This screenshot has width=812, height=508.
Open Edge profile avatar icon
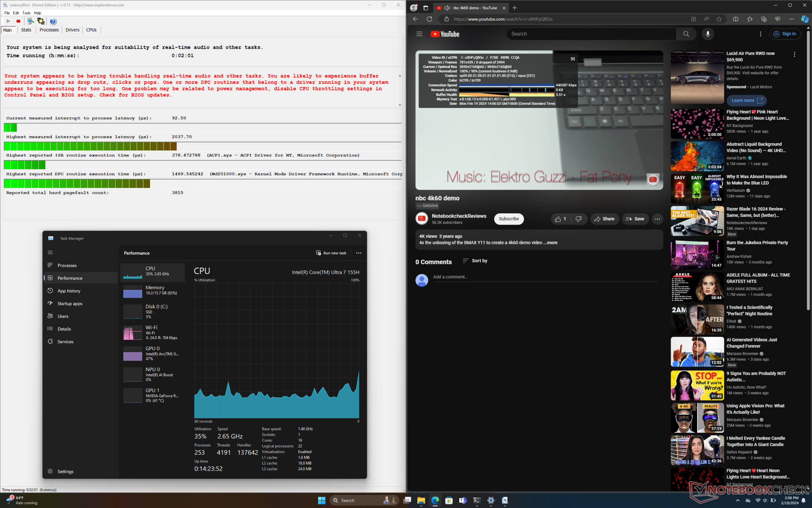(x=414, y=8)
